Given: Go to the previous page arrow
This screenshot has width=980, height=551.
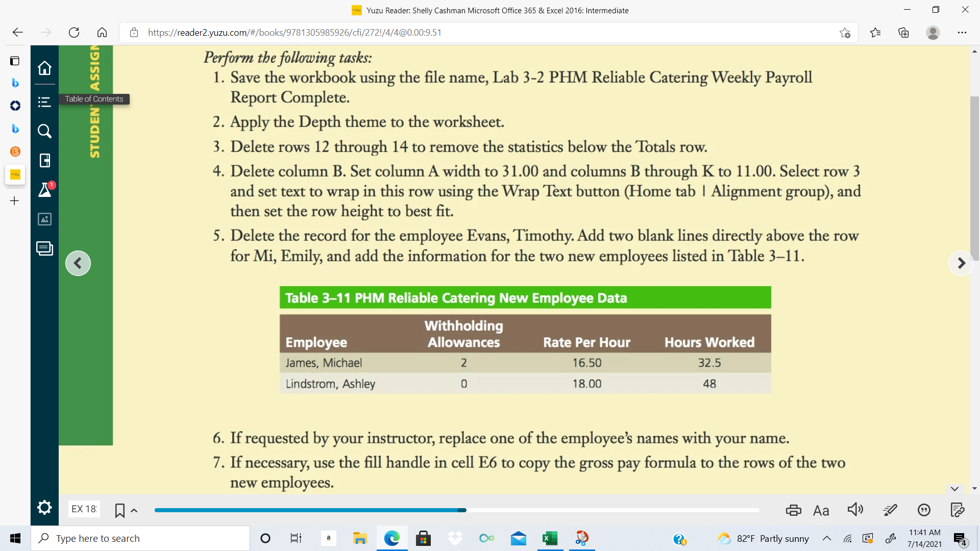Looking at the screenshot, I should point(78,263).
